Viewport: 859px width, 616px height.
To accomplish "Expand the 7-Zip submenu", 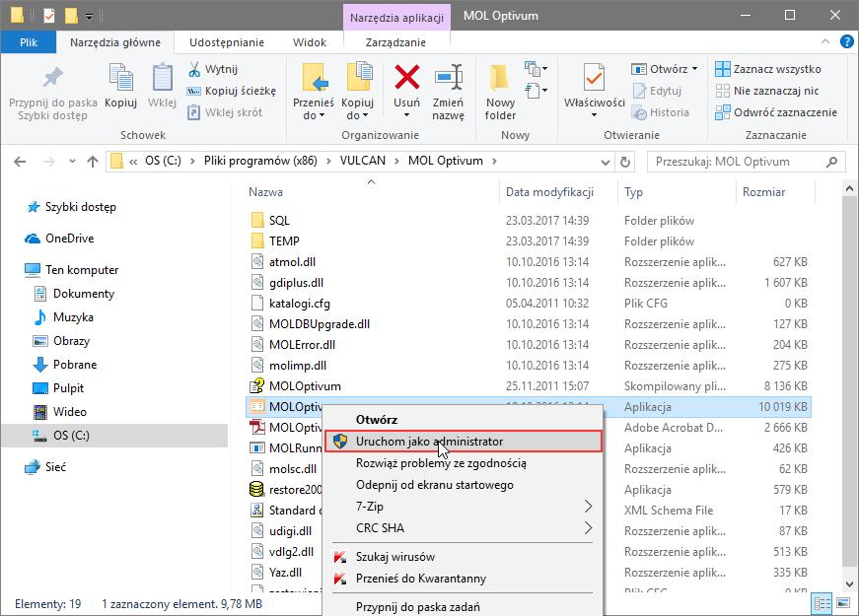I will click(x=589, y=507).
